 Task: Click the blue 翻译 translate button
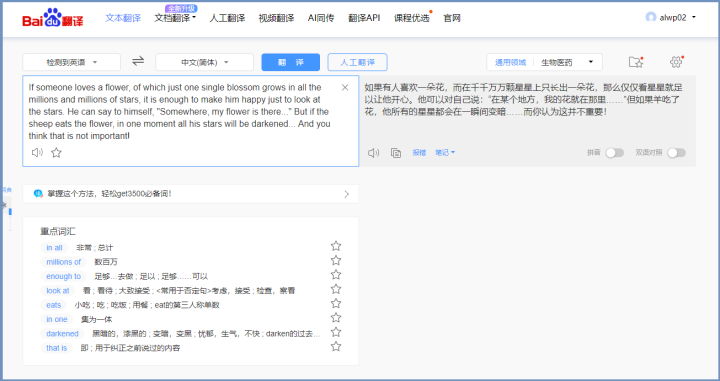point(291,62)
